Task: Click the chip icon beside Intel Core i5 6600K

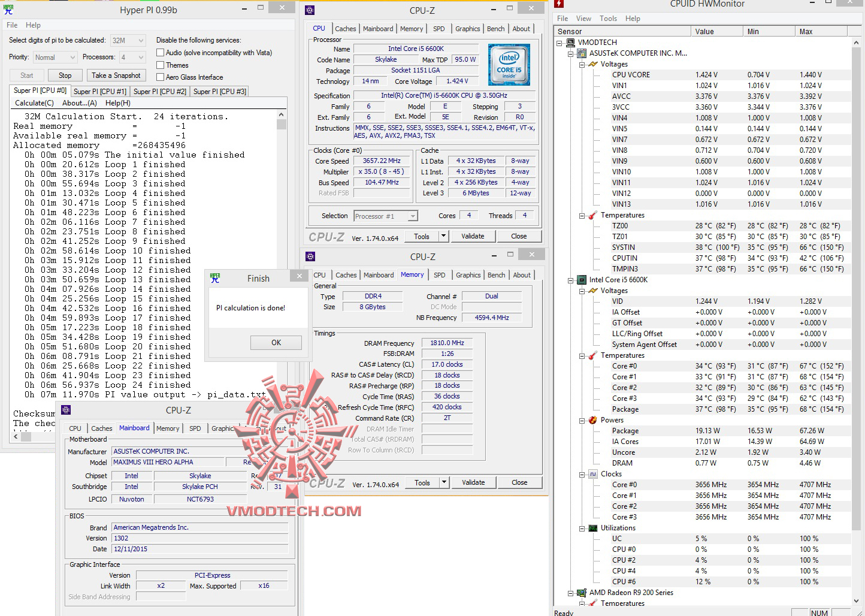Action: click(582, 280)
